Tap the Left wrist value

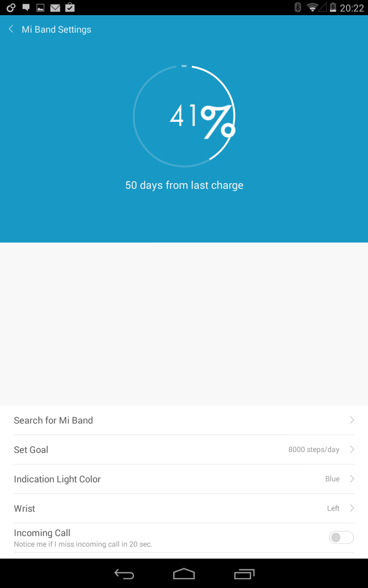click(x=333, y=508)
